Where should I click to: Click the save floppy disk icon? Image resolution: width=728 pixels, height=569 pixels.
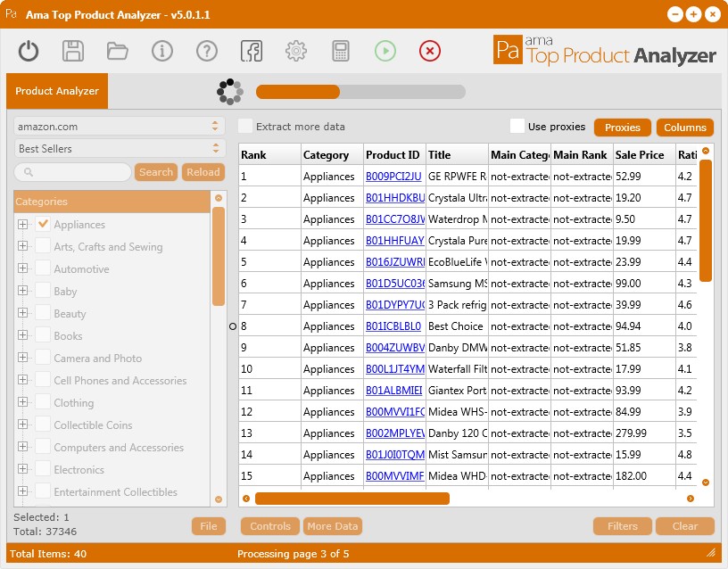pyautogui.click(x=73, y=51)
